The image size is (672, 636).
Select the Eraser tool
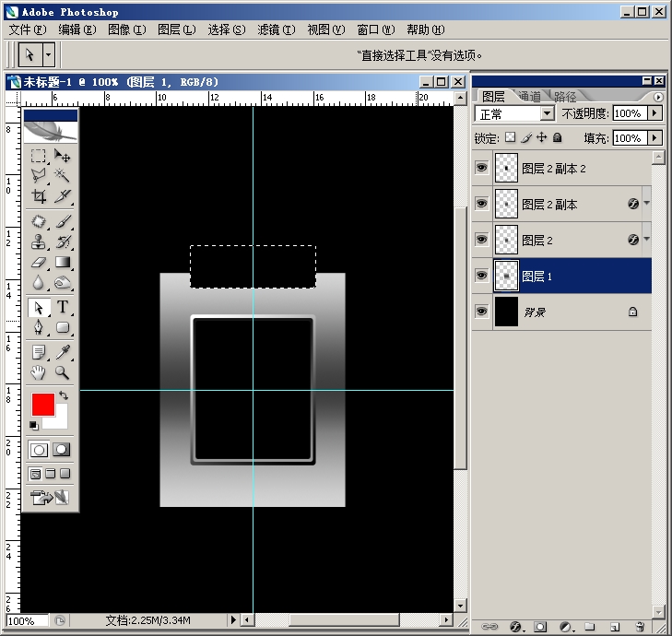coord(38,263)
